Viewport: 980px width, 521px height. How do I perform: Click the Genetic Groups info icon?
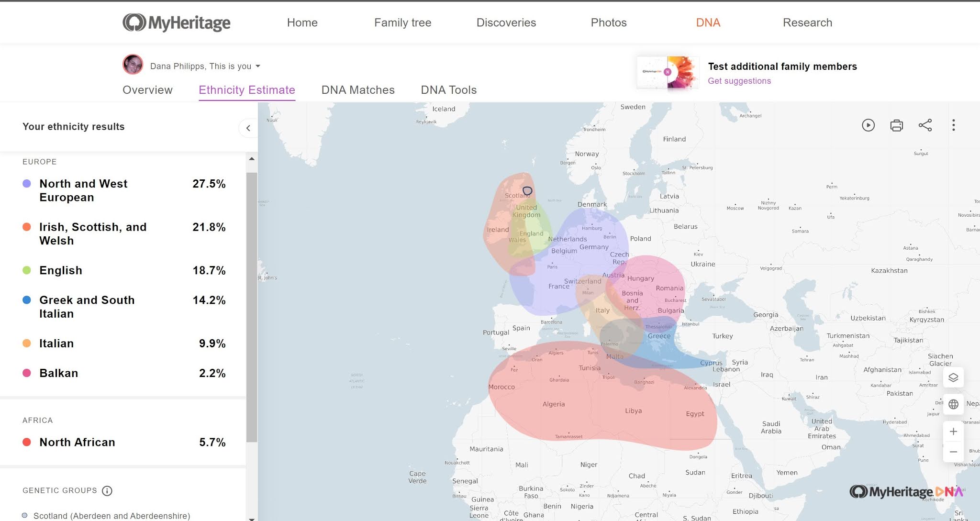[107, 491]
